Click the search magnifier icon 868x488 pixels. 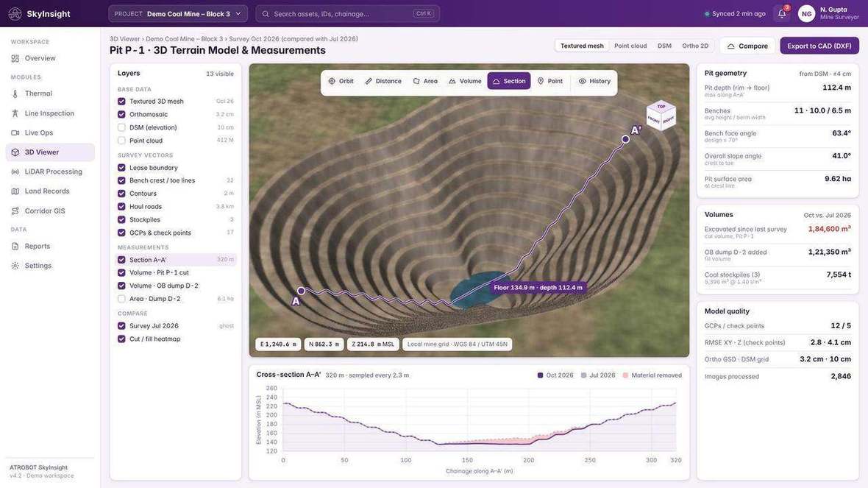pyautogui.click(x=266, y=14)
